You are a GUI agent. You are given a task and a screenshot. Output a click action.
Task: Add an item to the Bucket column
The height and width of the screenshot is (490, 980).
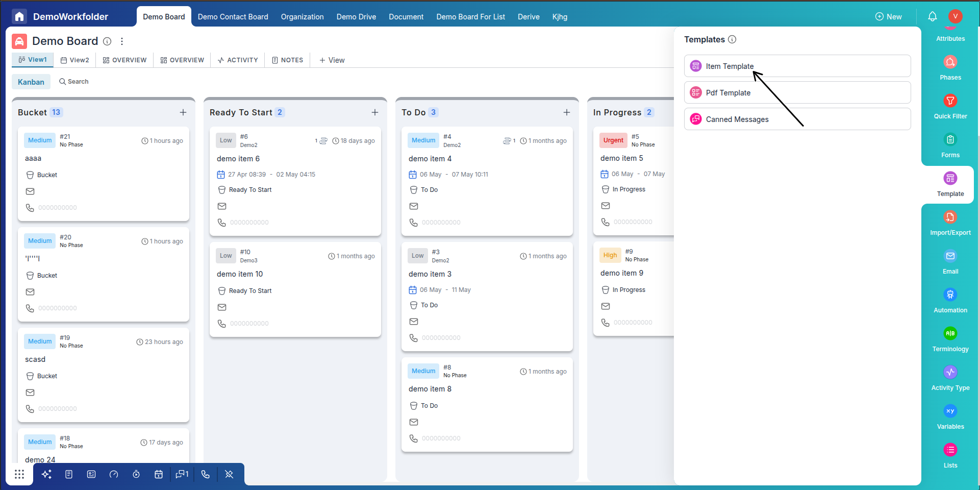[x=183, y=112]
